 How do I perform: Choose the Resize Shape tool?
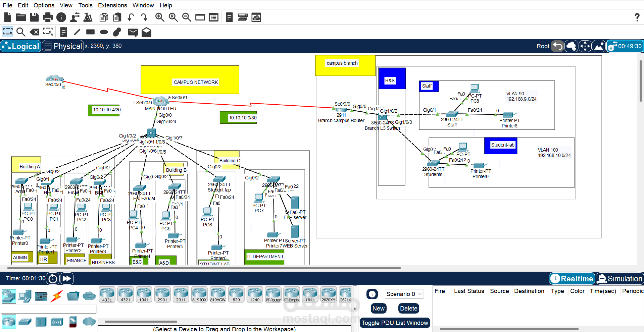click(x=48, y=32)
